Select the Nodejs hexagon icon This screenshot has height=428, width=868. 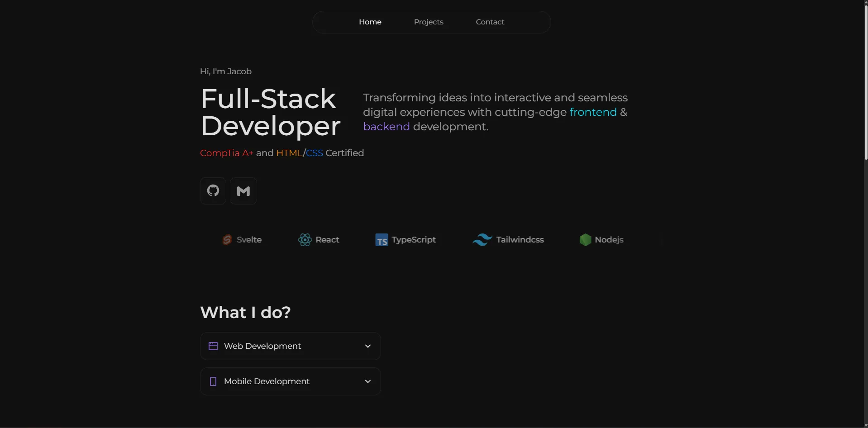coord(586,239)
